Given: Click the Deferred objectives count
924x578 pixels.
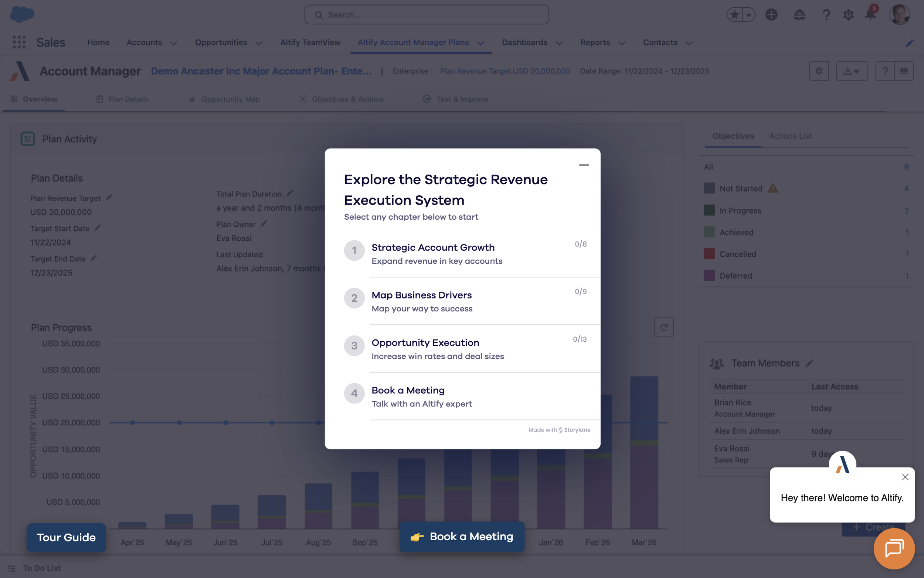Looking at the screenshot, I should click(x=907, y=276).
